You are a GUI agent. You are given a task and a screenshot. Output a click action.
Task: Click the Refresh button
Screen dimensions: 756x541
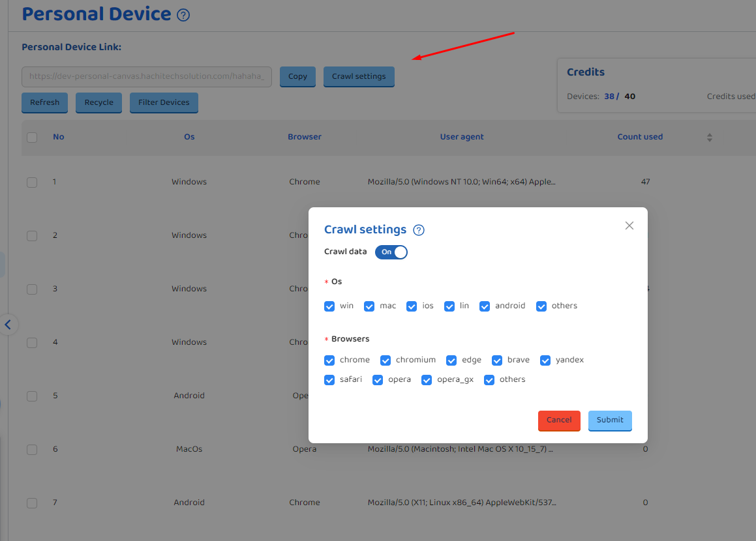(x=44, y=102)
